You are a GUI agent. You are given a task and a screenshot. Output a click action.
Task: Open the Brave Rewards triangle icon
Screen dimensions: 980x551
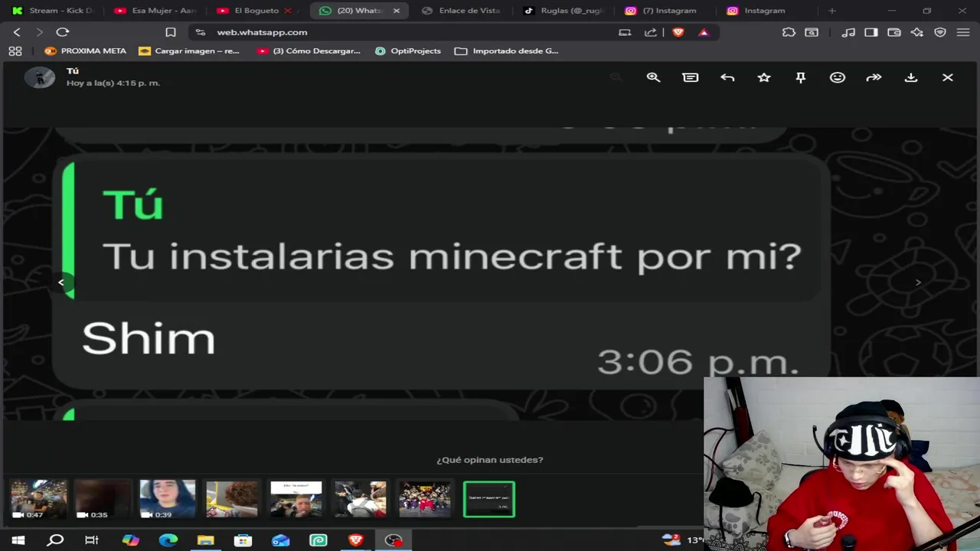pos(704,32)
